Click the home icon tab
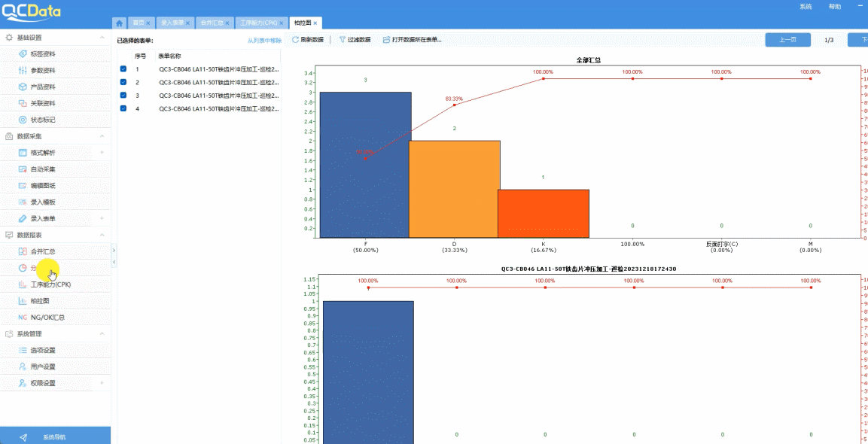This screenshot has width=868, height=444. (x=119, y=23)
